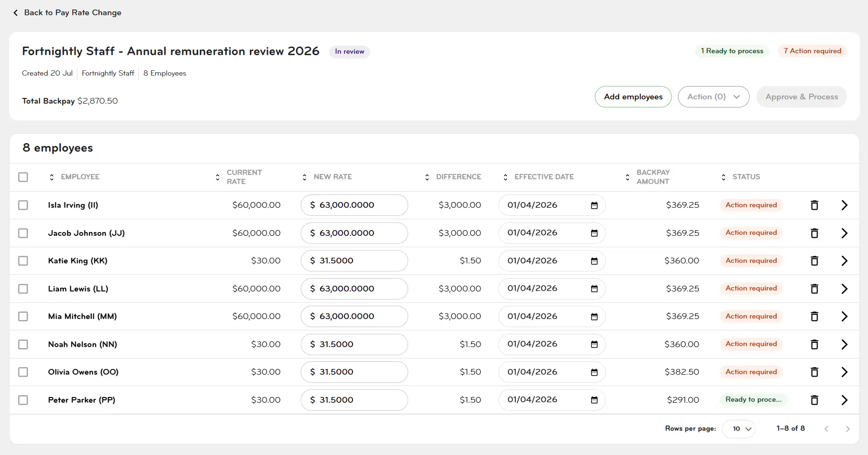Viewport: 868px width, 455px height.
Task: Edit Isla Irving's new rate field
Action: tap(354, 205)
